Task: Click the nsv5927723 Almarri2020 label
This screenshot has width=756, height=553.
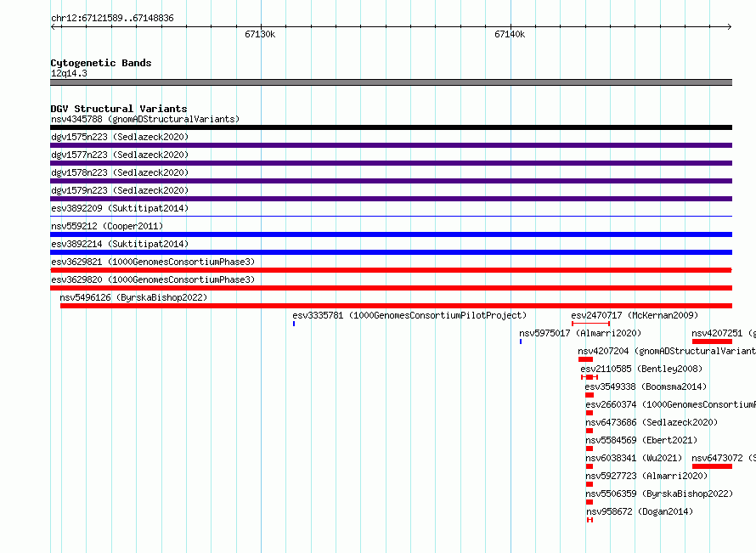Action: (646, 476)
